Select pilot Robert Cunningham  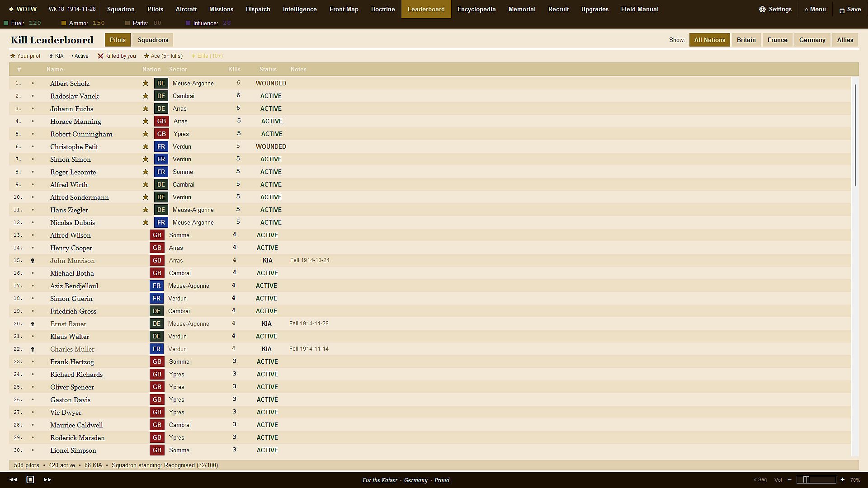tap(81, 134)
